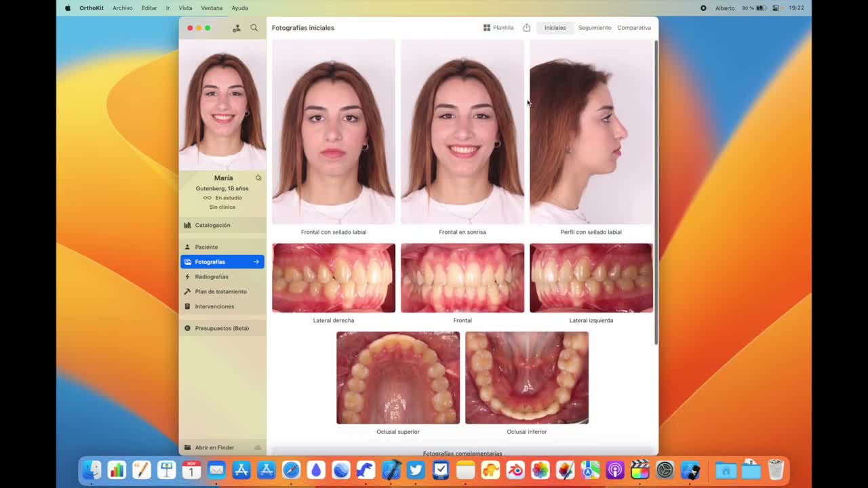Open the Lateral derecha intraoral photo

(334, 278)
